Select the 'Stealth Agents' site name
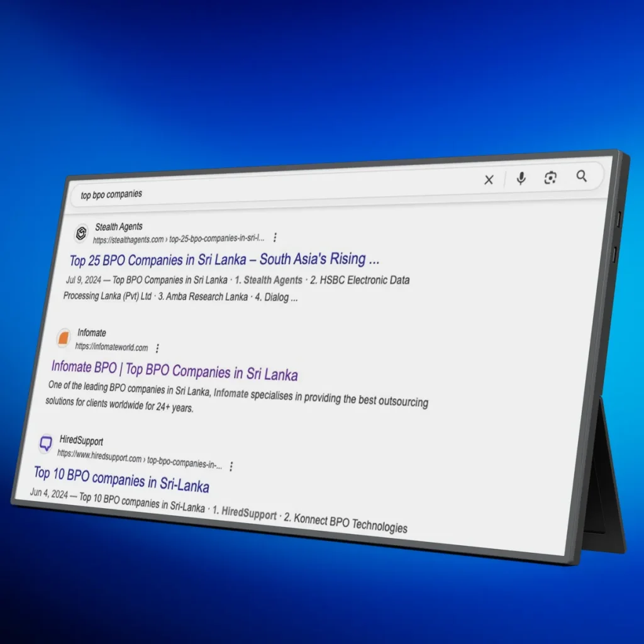Screen dimensions: 644x644 (x=119, y=226)
